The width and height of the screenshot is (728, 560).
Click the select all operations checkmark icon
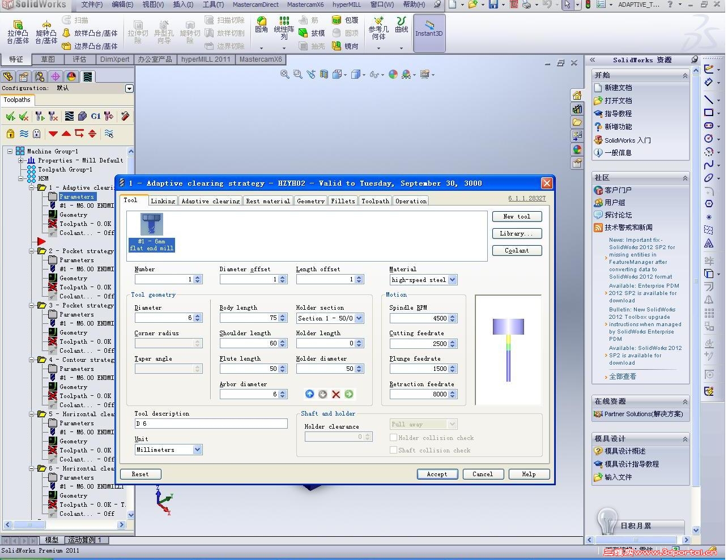pos(10,116)
